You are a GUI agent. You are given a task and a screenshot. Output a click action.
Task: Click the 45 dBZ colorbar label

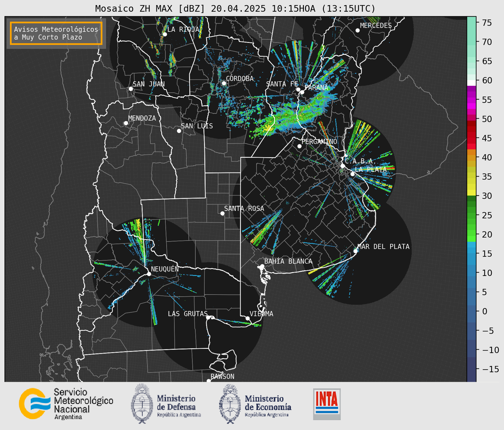click(x=487, y=138)
